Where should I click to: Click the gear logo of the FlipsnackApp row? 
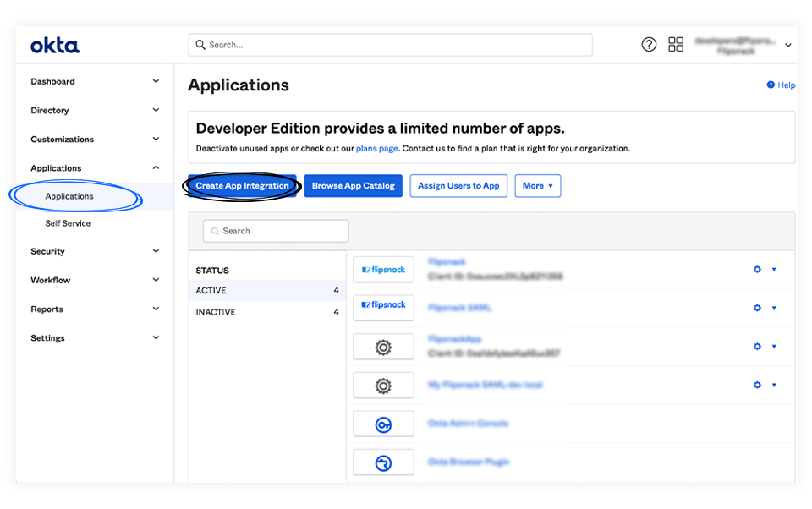click(x=383, y=347)
